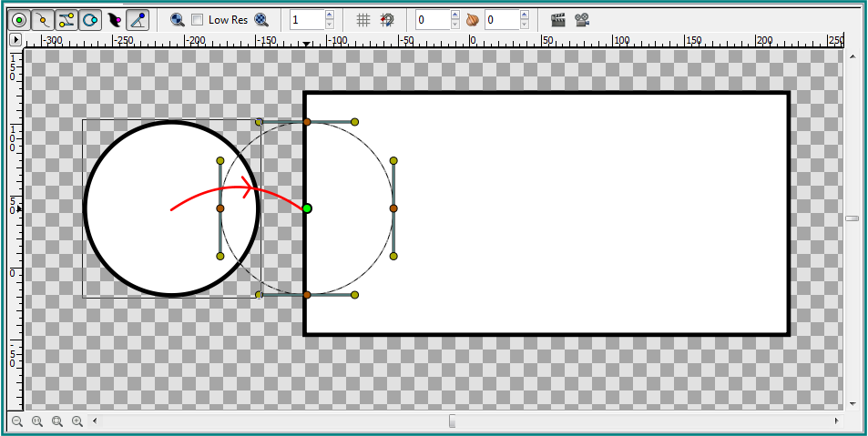Increase quality with spinner up arrow

coord(330,15)
